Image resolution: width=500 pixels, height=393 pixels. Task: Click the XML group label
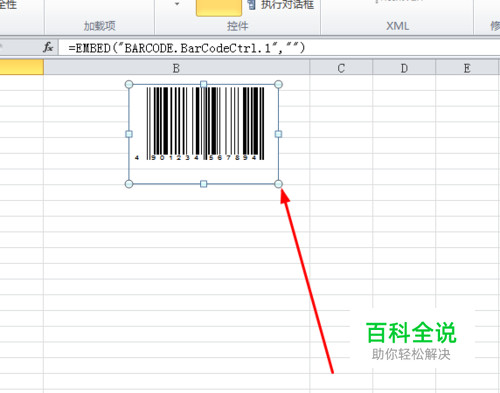(397, 26)
